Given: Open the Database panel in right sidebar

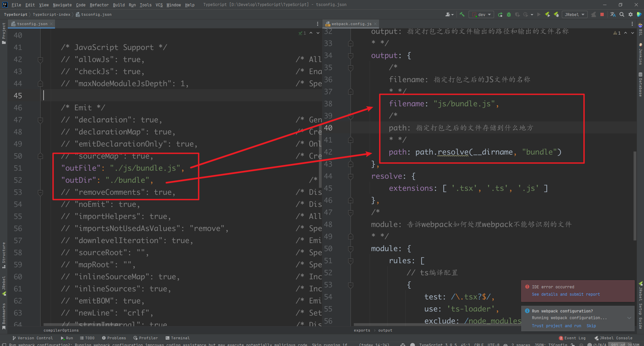Looking at the screenshot, I should coord(640,84).
